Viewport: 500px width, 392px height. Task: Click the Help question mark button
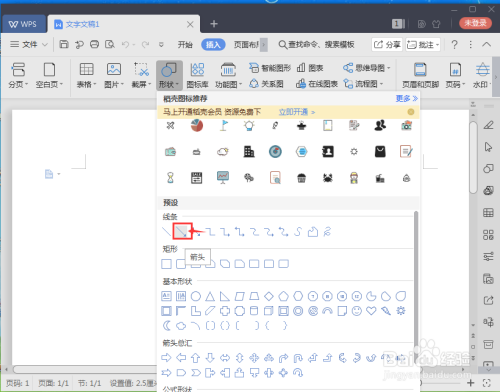[x=454, y=44]
